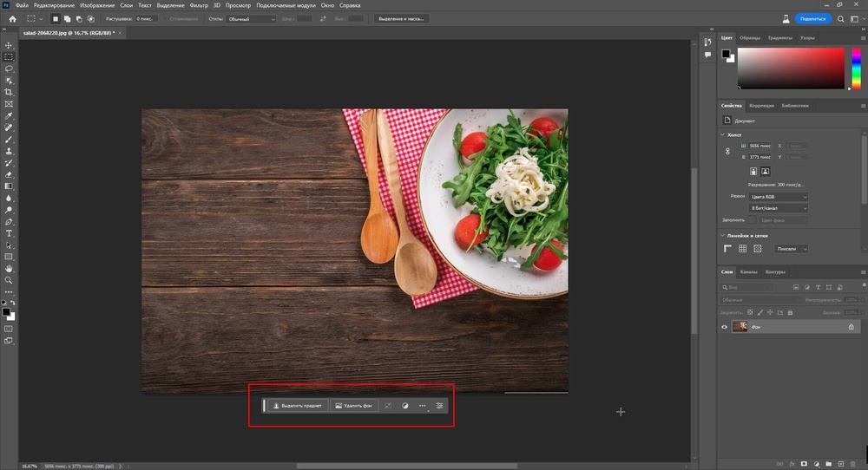
Task: Select the Move tool
Action: click(9, 45)
